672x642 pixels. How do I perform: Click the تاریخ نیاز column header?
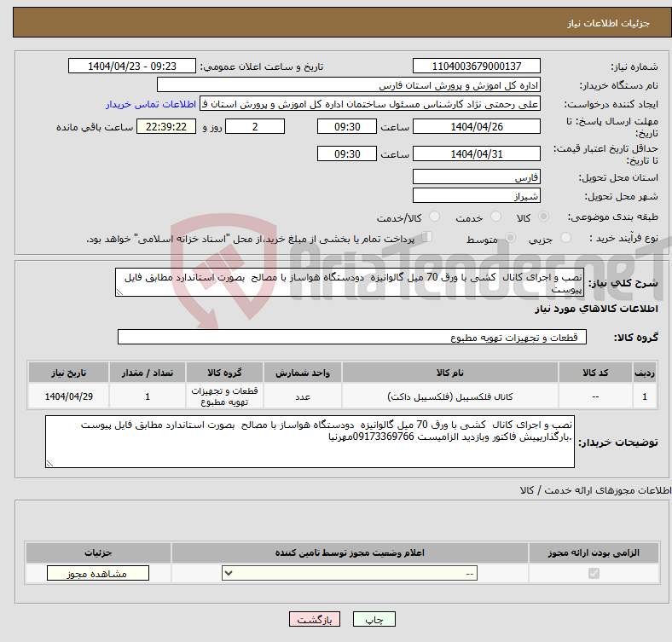pyautogui.click(x=68, y=373)
